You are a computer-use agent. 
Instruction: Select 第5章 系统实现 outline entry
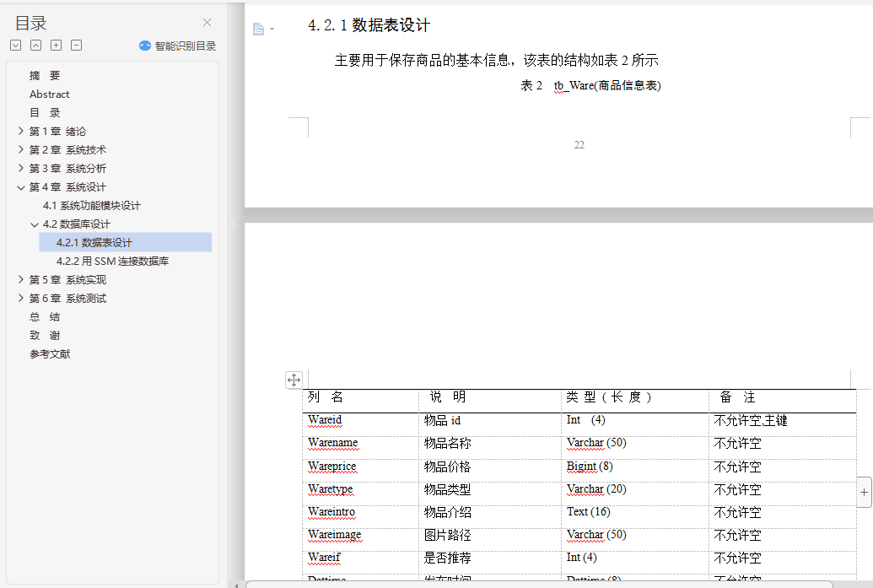click(67, 279)
